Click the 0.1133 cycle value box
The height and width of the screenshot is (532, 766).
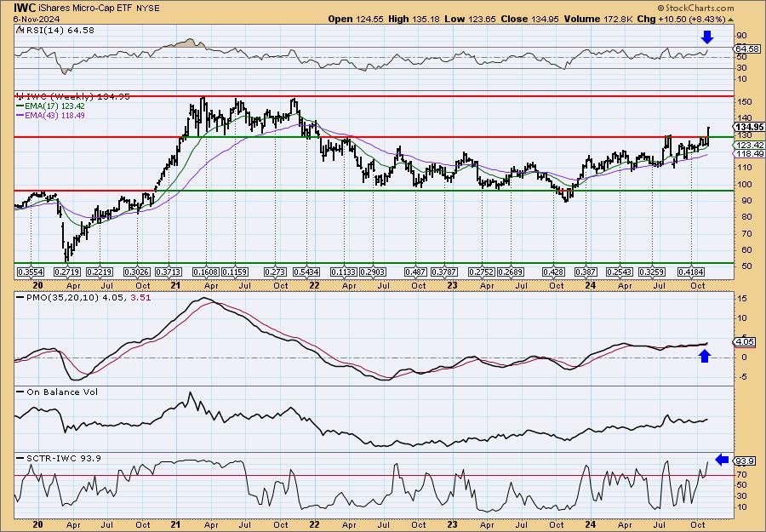344,272
